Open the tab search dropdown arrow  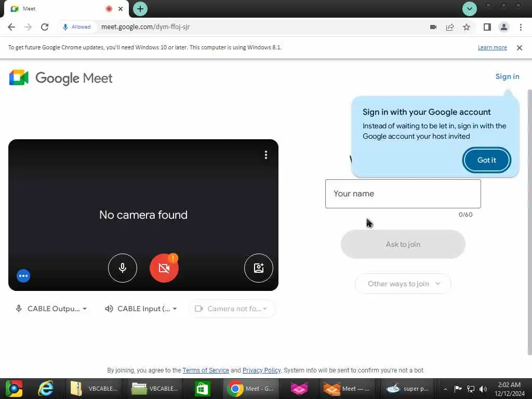[470, 9]
